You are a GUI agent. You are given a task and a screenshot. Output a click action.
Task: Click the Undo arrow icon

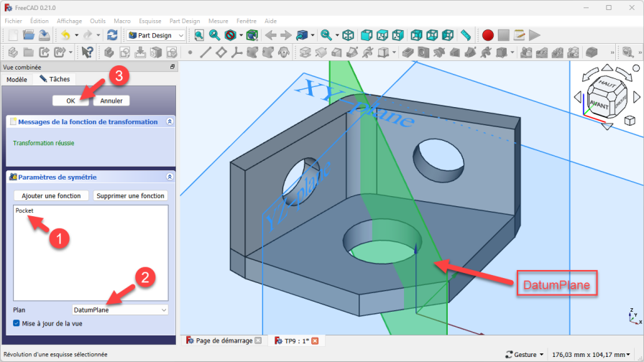(65, 35)
